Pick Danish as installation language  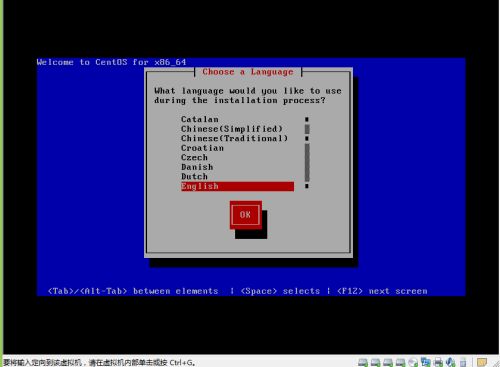coord(237,167)
